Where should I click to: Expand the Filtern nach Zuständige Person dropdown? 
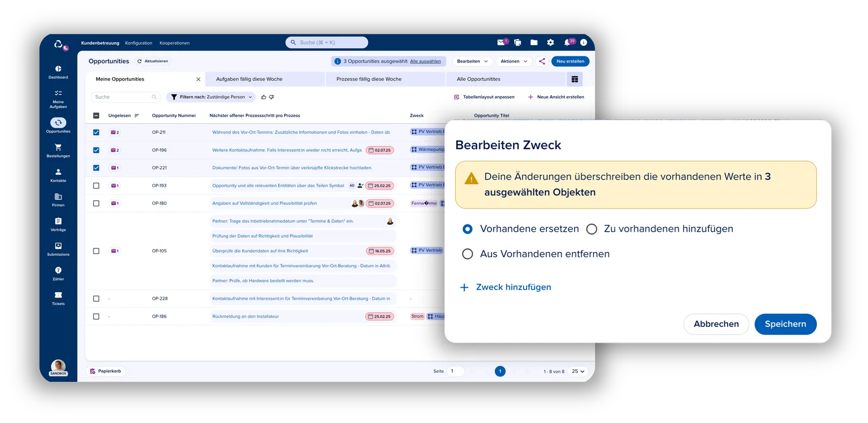(x=212, y=97)
